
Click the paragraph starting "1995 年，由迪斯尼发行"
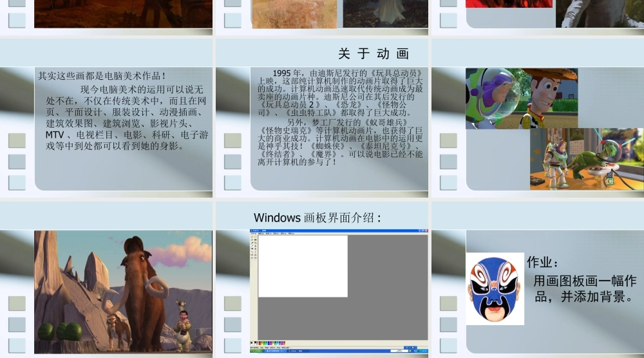[x=339, y=93]
